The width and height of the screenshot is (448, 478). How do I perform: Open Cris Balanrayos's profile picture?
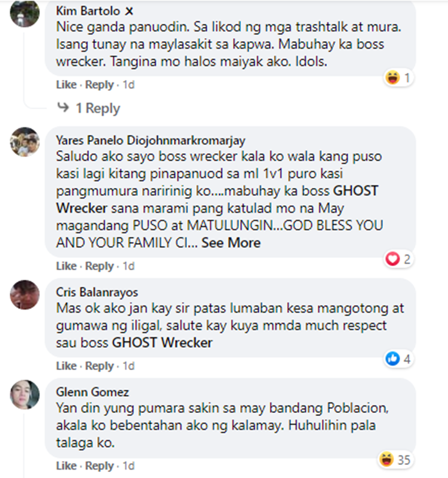coord(24,295)
